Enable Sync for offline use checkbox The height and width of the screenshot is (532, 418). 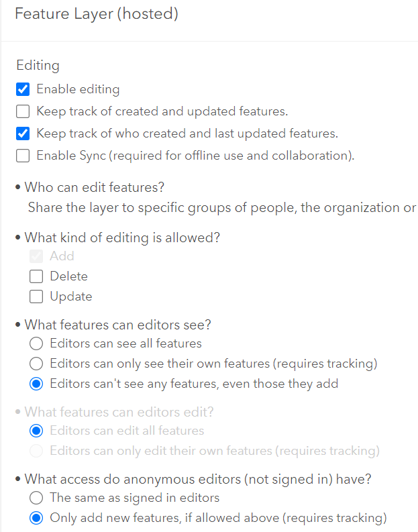click(x=23, y=156)
